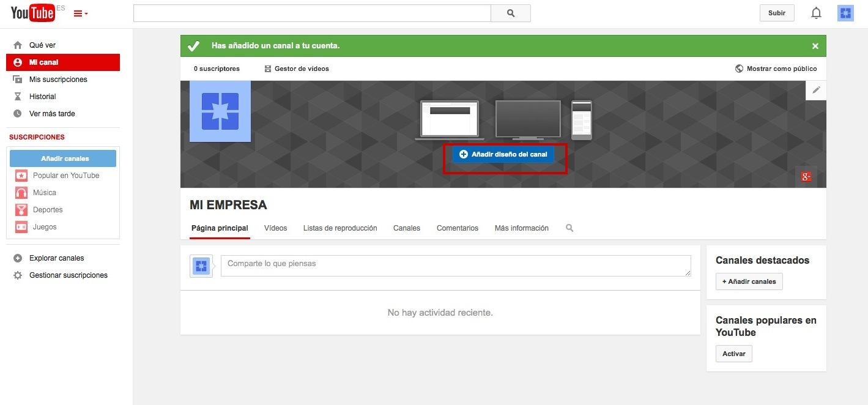
Task: Open the notifications bell
Action: [x=816, y=13]
